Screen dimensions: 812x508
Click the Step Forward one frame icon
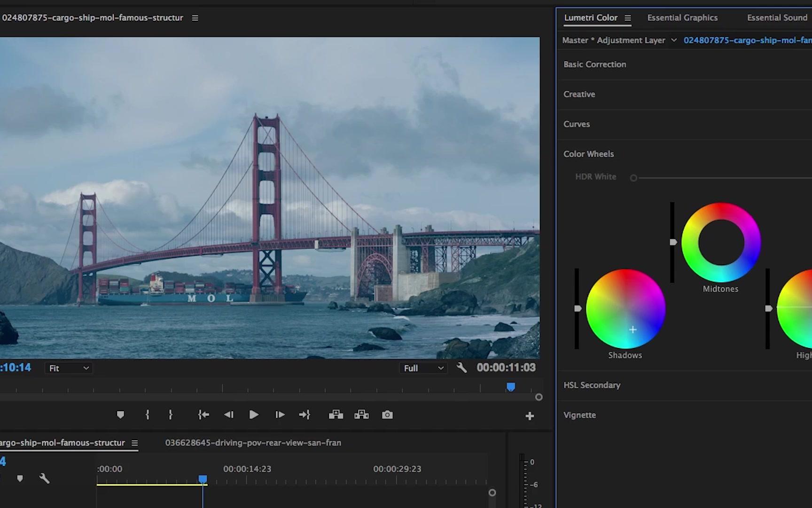280,414
